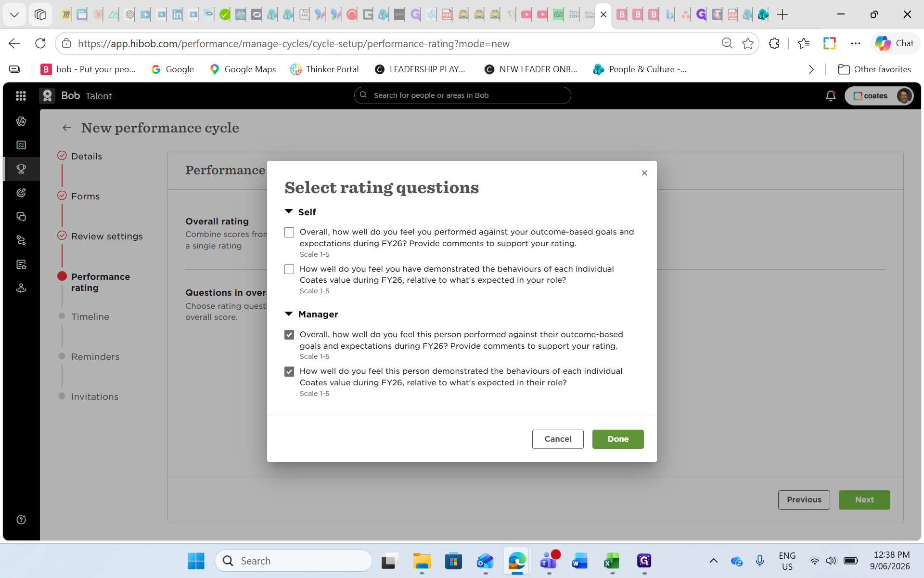Image resolution: width=924 pixels, height=578 pixels.
Task: Open Windows Start menu
Action: (196, 561)
